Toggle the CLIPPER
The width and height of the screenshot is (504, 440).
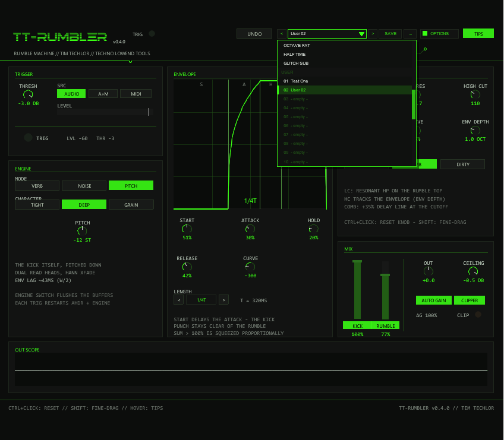click(x=470, y=300)
